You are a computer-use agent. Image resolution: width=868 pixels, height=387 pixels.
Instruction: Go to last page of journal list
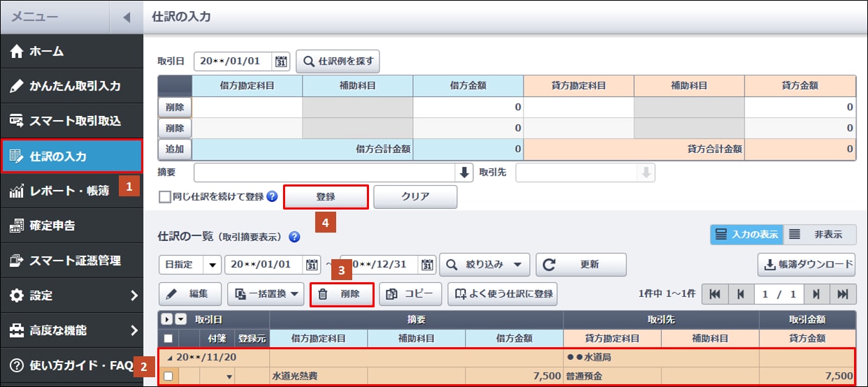[843, 294]
